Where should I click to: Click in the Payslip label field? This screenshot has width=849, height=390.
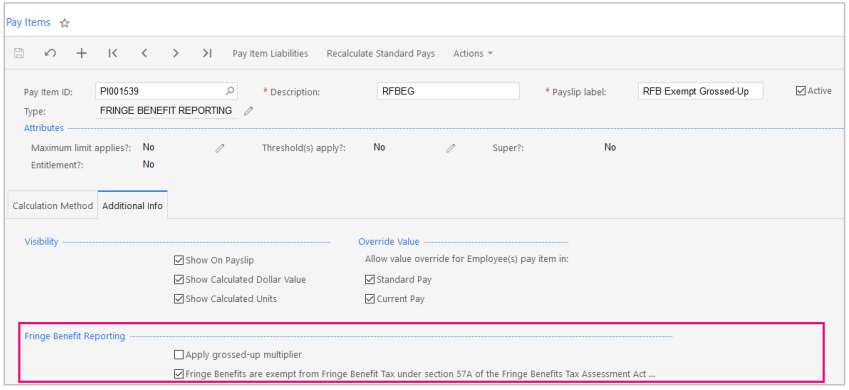coord(701,92)
